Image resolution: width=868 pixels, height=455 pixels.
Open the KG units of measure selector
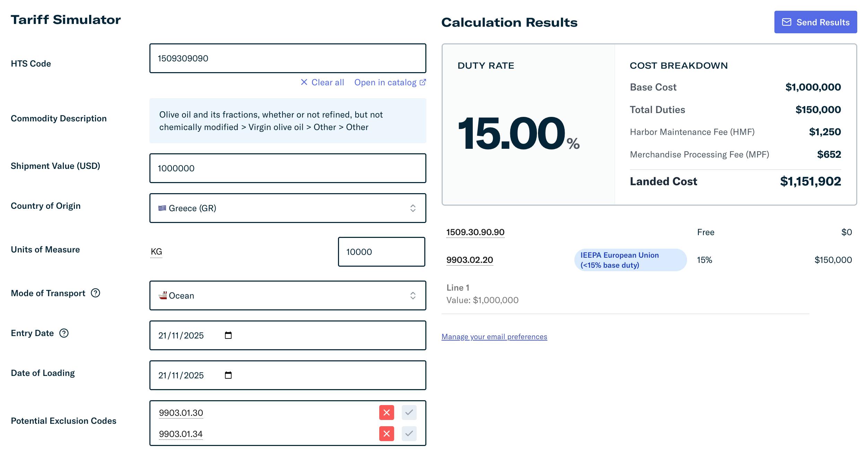[156, 251]
